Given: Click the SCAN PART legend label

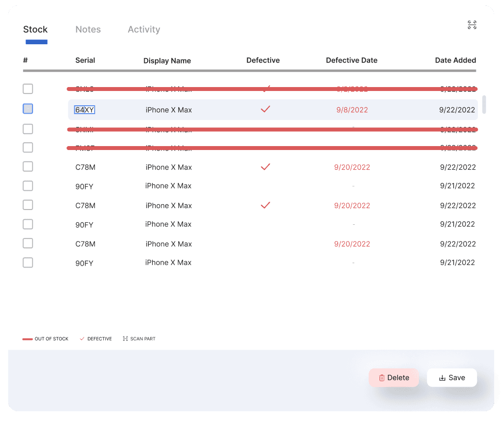Looking at the screenshot, I should pyautogui.click(x=143, y=339).
